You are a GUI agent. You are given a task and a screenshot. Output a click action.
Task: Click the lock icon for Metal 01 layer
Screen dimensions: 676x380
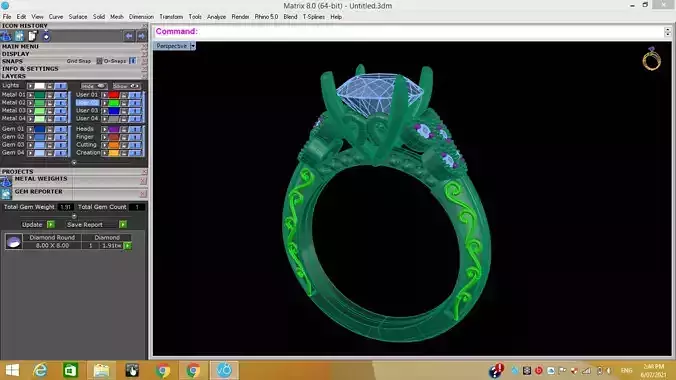[50, 95]
